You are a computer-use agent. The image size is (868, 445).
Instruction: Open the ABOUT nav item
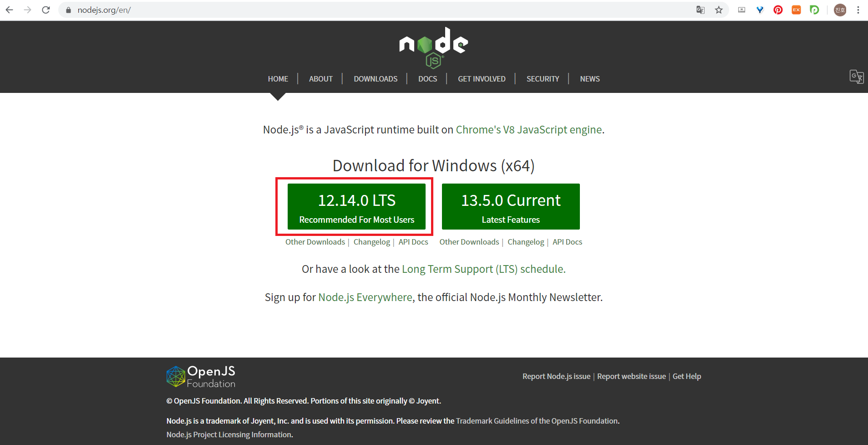pyautogui.click(x=320, y=79)
